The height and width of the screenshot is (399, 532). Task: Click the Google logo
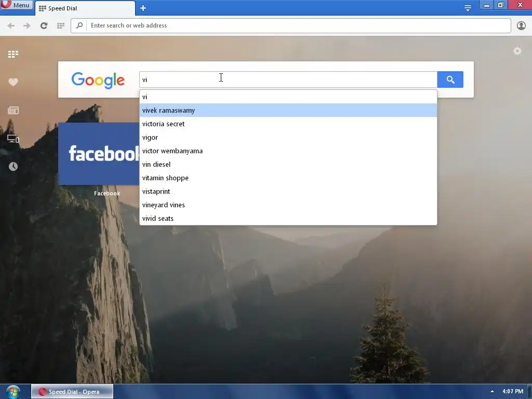click(98, 80)
